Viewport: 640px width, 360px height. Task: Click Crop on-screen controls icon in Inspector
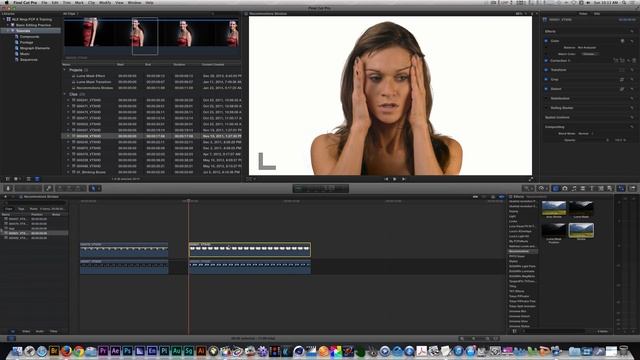622,79
